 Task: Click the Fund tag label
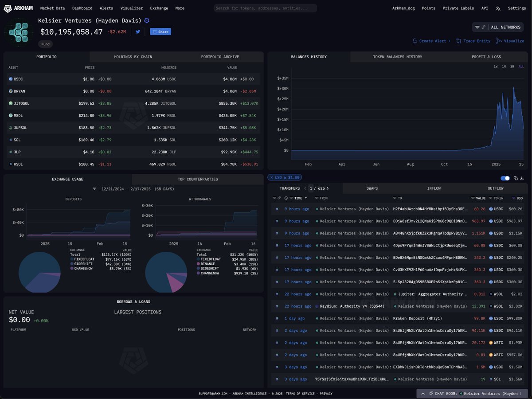pyautogui.click(x=46, y=44)
